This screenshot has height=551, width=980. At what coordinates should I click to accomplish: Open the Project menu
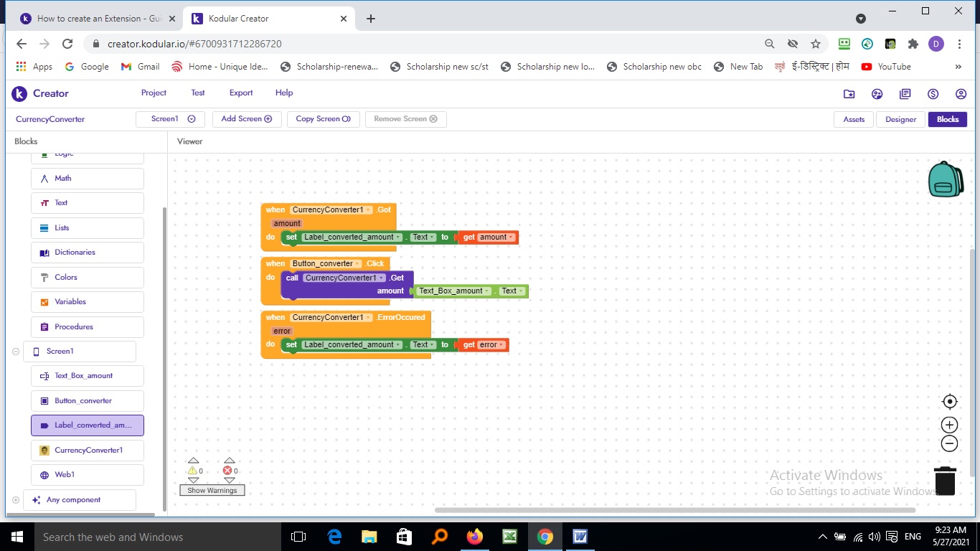154,93
